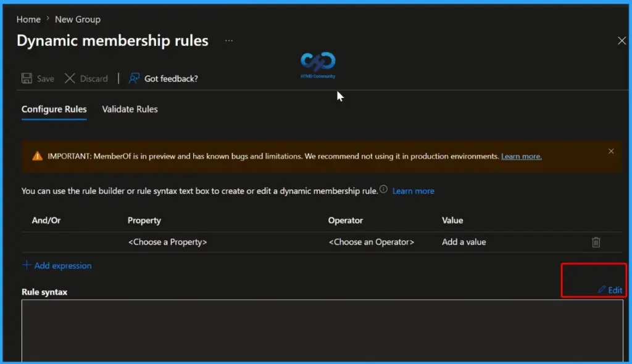Click the Add a value field

(464, 242)
